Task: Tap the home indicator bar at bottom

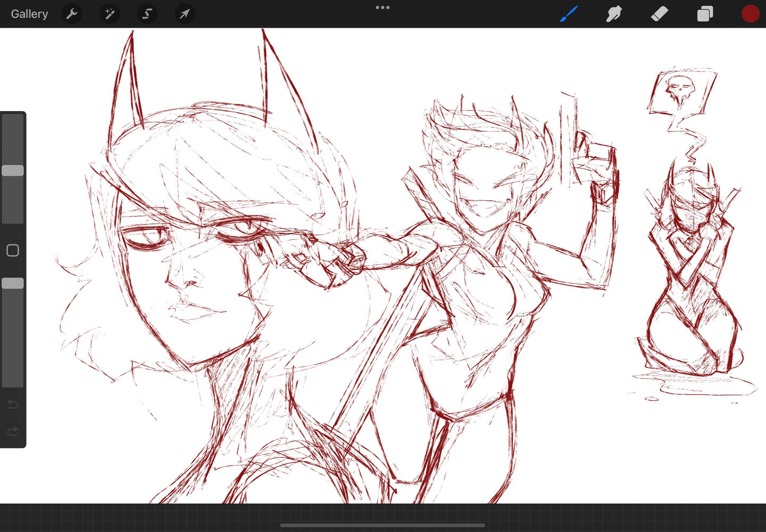Action: (x=382, y=526)
